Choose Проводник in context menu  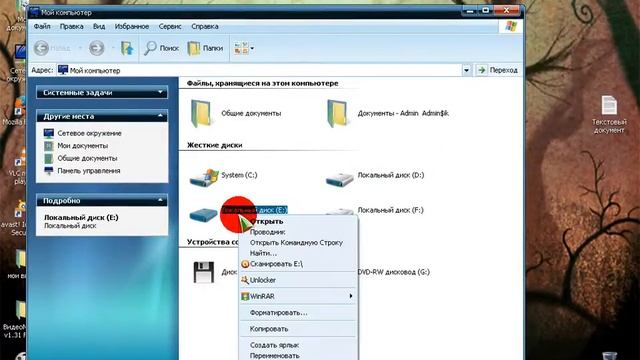298,232
